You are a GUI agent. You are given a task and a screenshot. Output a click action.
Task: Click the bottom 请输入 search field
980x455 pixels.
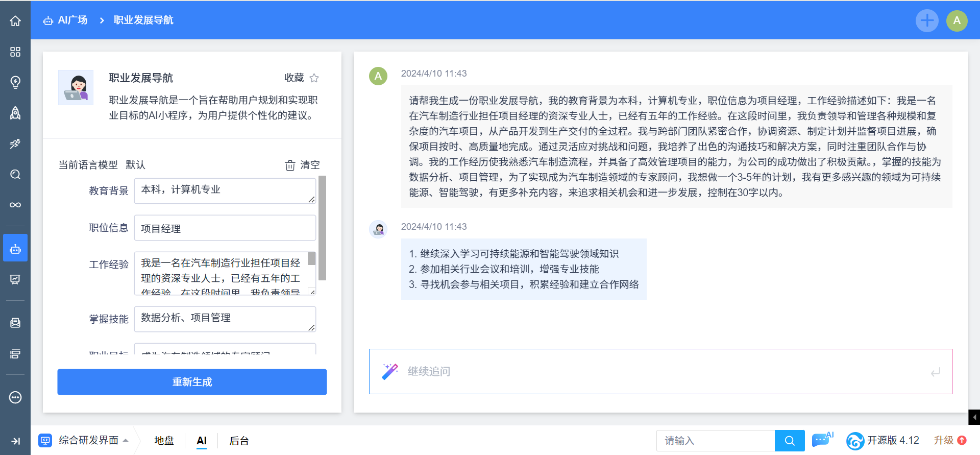[x=716, y=441]
